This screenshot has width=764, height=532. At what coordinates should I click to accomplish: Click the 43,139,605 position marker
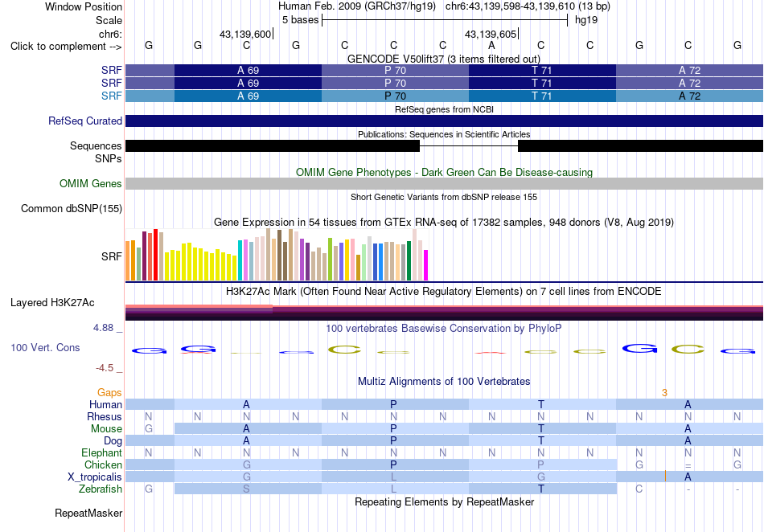pos(491,34)
